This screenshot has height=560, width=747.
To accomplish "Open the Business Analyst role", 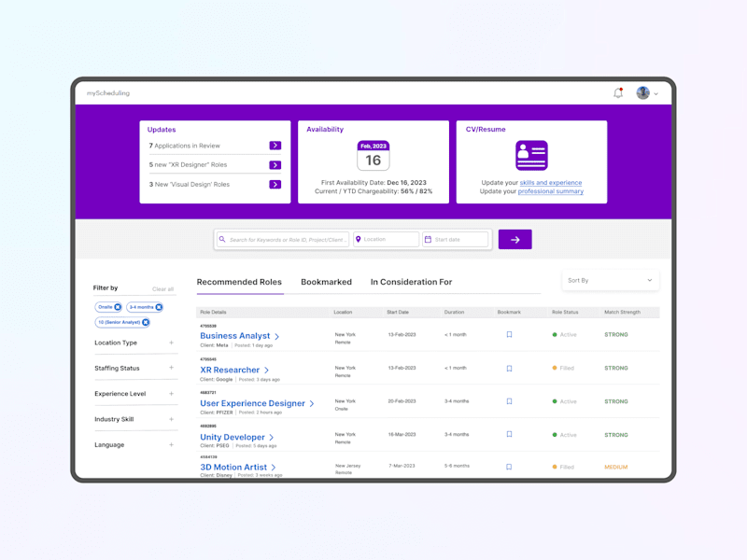I will point(235,336).
